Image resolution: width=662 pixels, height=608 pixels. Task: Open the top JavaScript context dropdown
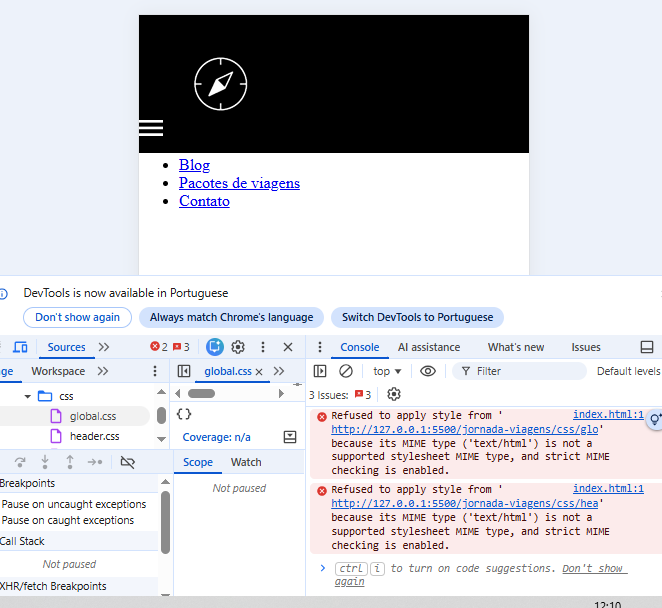coord(387,371)
